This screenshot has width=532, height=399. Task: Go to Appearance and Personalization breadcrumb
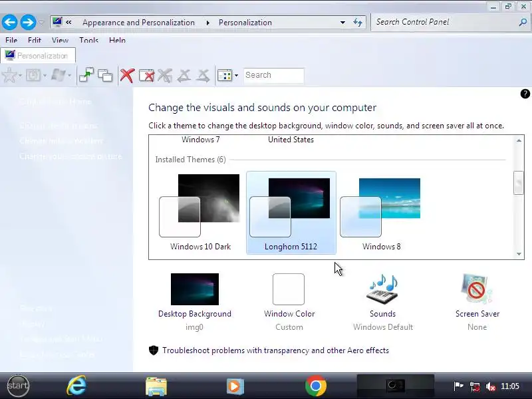point(138,23)
